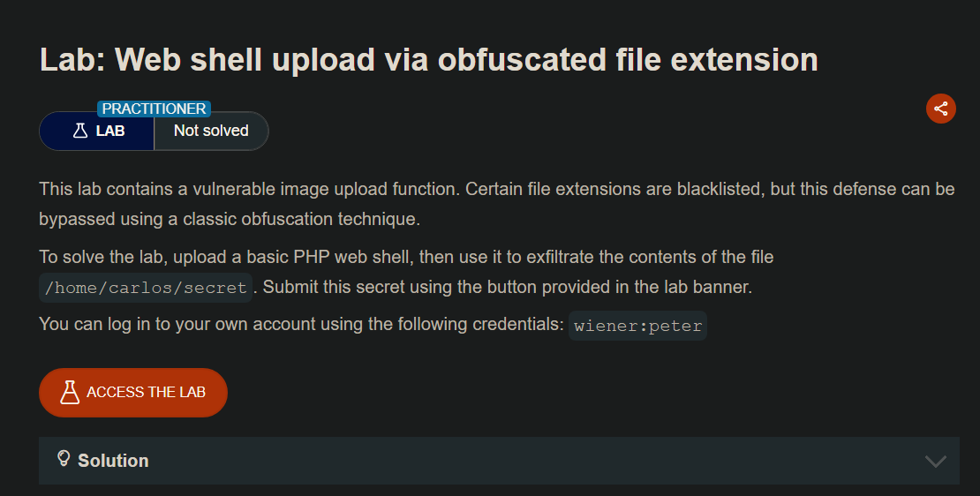
Task: Click the flask icon in the LAB badge
Action: click(x=80, y=131)
